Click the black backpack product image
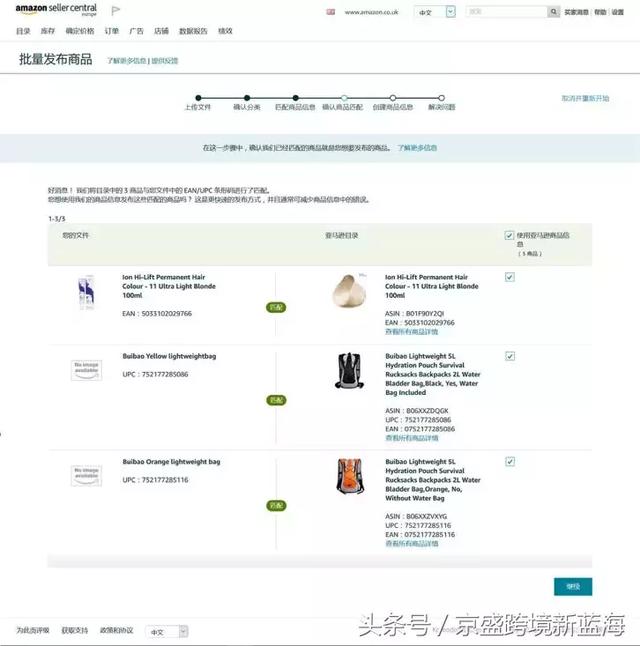The height and width of the screenshot is (646, 640). tap(349, 370)
